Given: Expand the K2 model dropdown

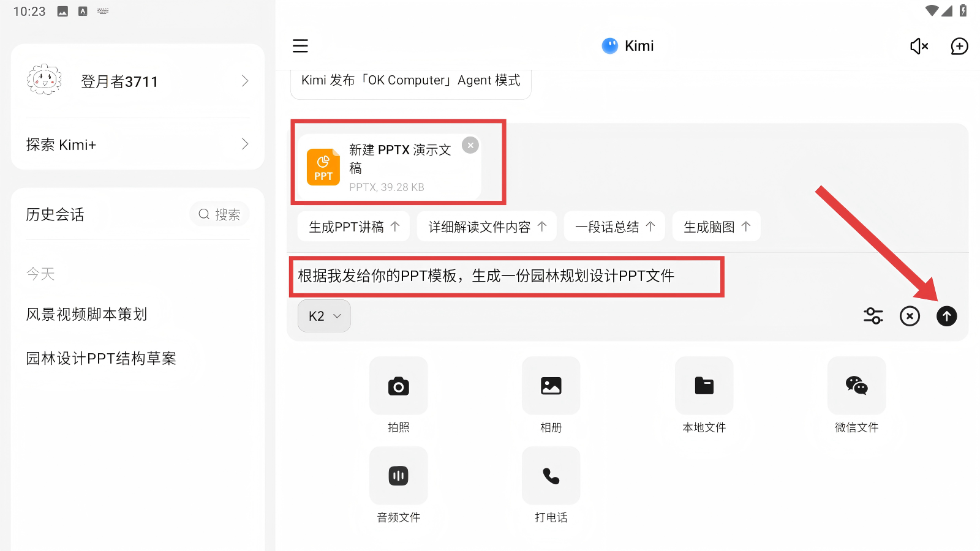Looking at the screenshot, I should click(324, 316).
